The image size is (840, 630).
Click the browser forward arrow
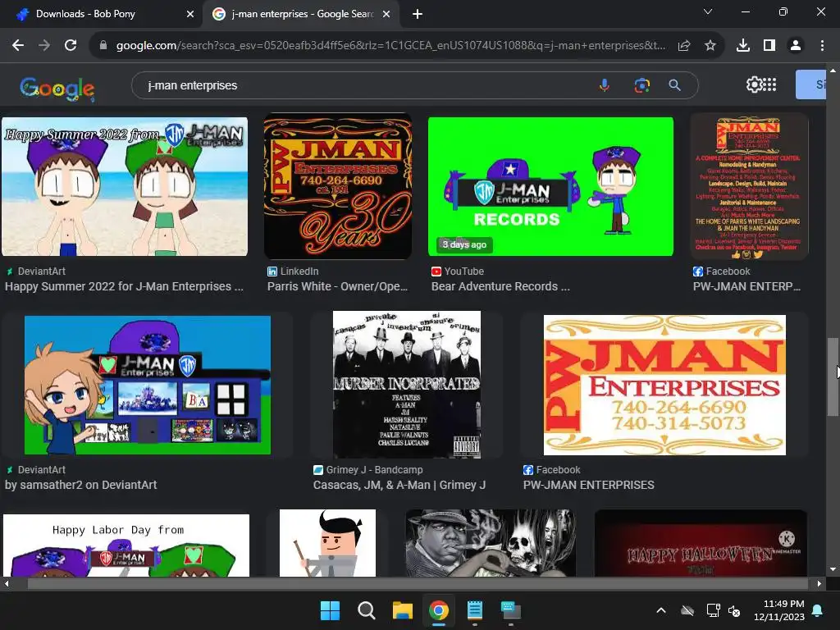point(44,46)
